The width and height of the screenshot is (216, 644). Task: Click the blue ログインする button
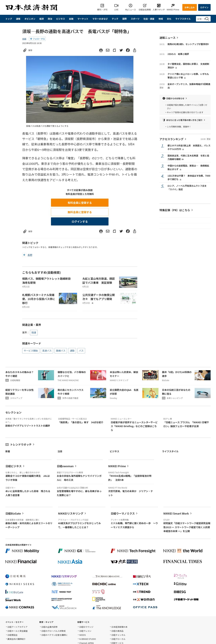(80, 221)
